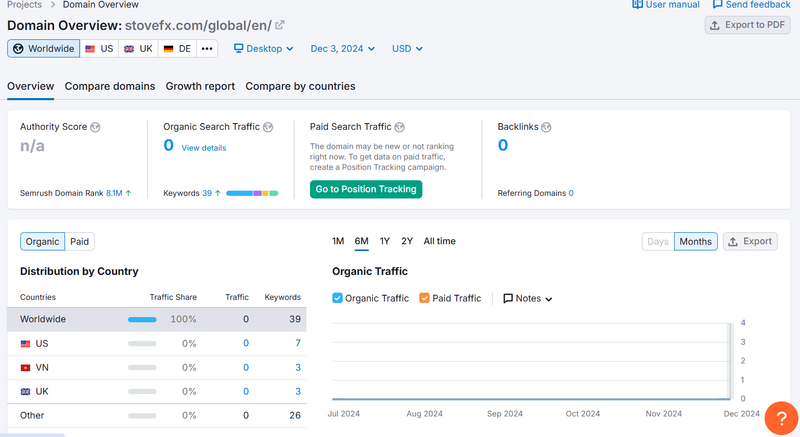Click the Keywords 39 up arrow icon
Image resolution: width=800 pixels, height=437 pixels.
(218, 193)
